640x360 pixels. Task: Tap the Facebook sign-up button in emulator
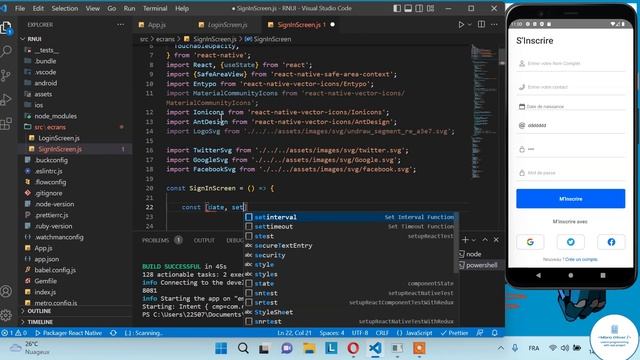611,242
